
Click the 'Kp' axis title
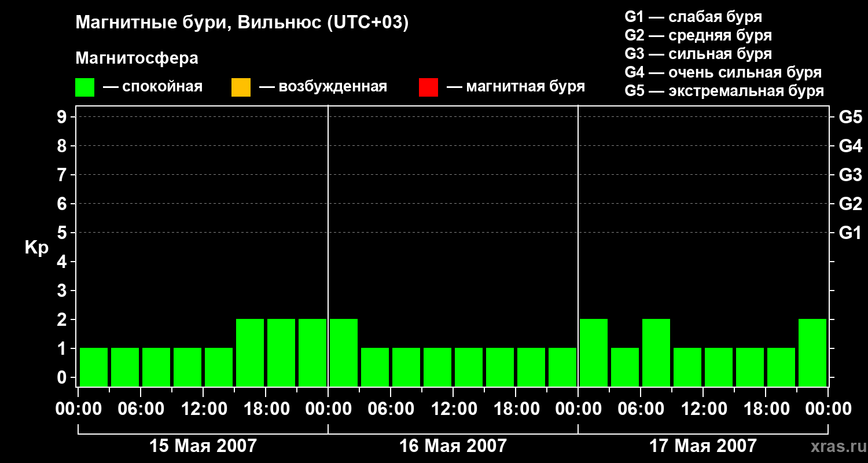[36, 248]
